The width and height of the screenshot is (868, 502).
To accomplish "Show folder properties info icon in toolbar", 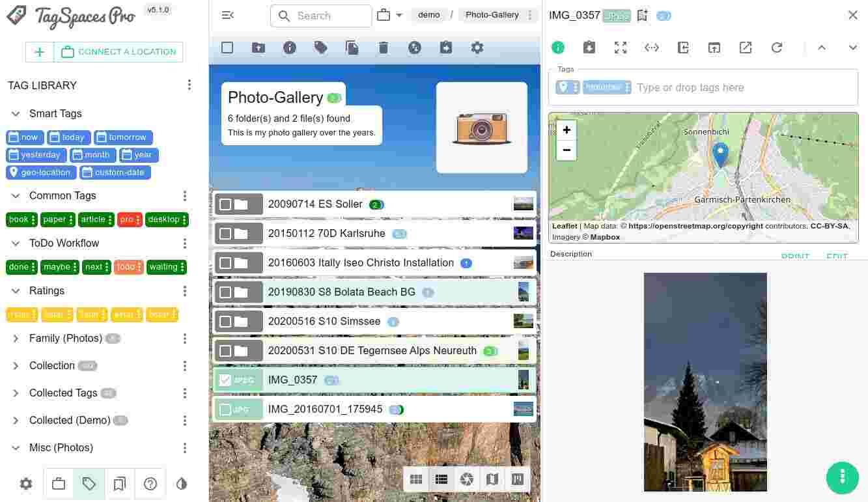I will pyautogui.click(x=290, y=48).
